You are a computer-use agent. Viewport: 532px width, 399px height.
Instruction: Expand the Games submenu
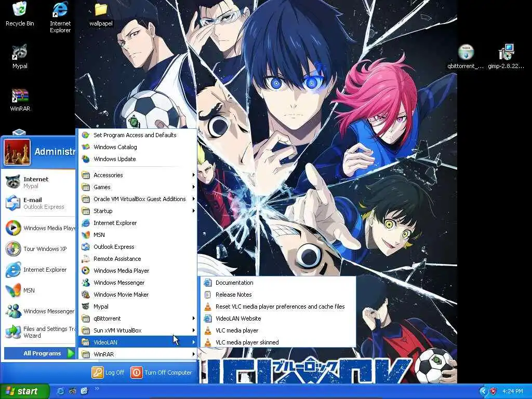point(138,187)
